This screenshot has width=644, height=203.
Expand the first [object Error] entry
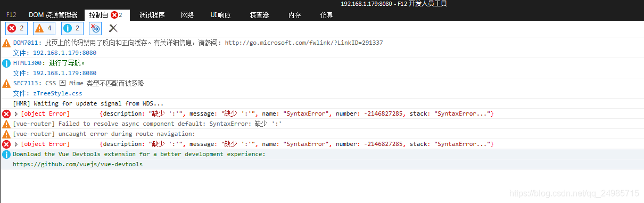(16, 113)
